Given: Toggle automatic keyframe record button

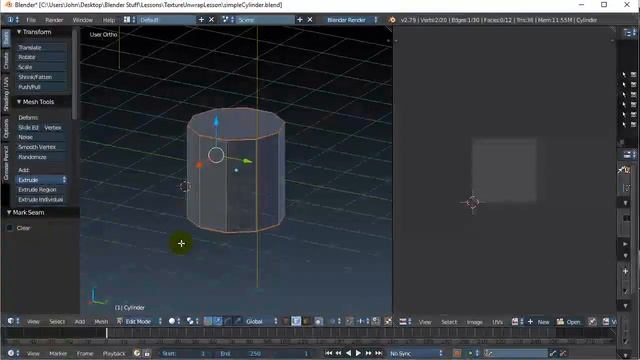Looking at the screenshot, I should pyautogui.click(x=457, y=353).
